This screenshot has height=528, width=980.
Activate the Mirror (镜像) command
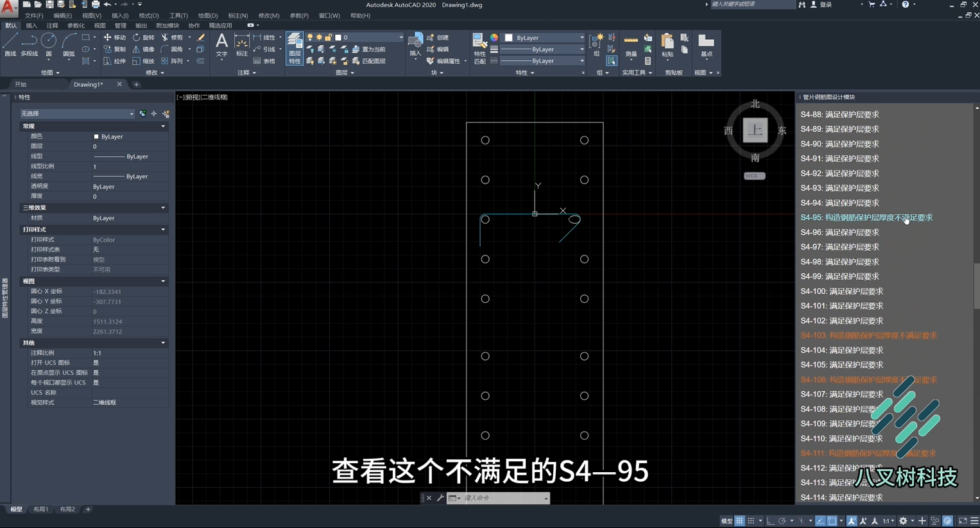pyautogui.click(x=143, y=49)
